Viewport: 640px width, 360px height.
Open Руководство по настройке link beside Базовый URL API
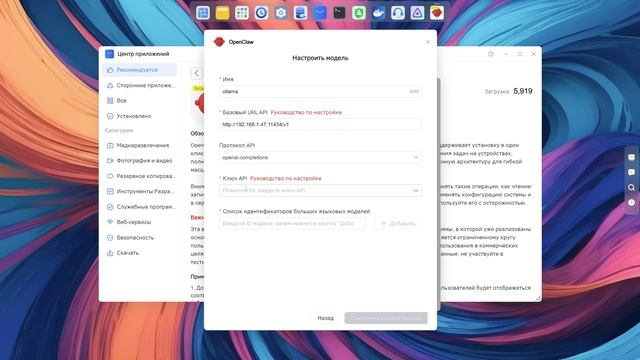pos(306,112)
